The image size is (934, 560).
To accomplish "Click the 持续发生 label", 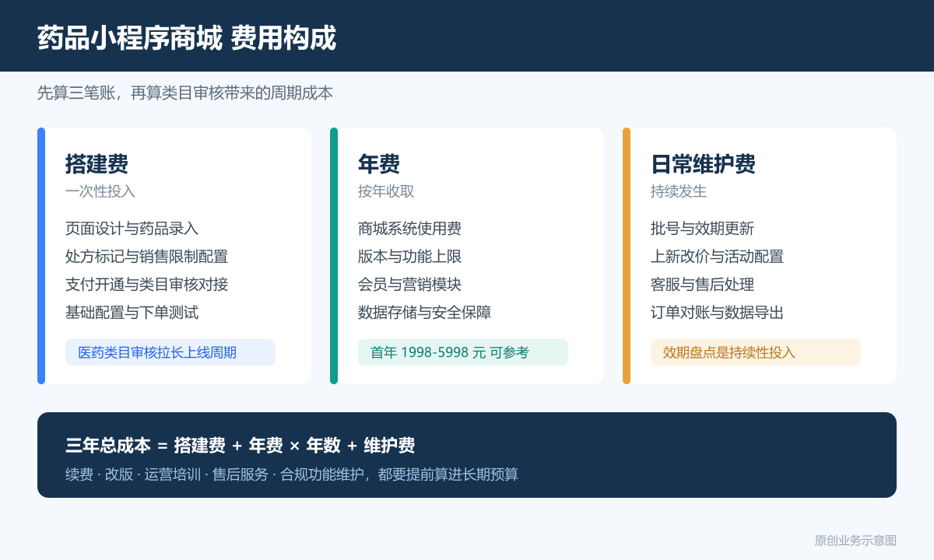I will coord(679,191).
